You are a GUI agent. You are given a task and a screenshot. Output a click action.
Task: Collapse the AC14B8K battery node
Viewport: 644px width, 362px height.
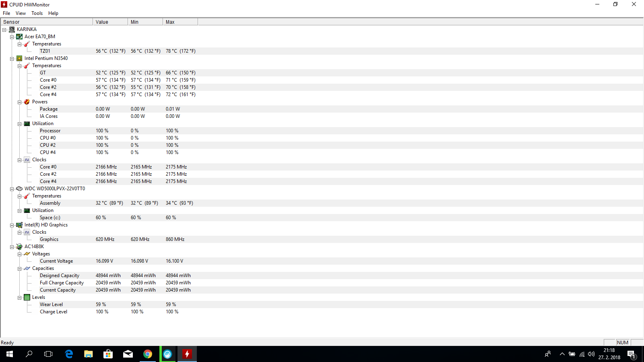point(12,247)
